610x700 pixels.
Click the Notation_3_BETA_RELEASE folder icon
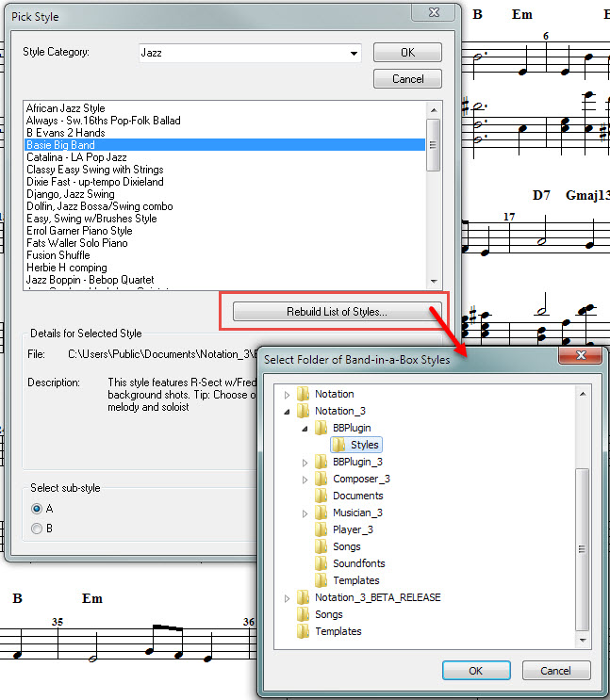coord(304,597)
